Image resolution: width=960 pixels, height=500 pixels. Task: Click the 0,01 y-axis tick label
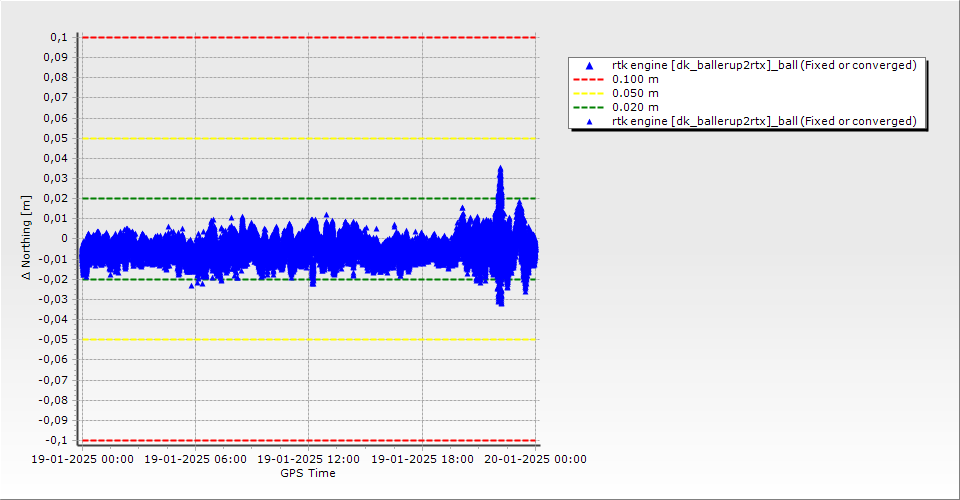coord(56,219)
